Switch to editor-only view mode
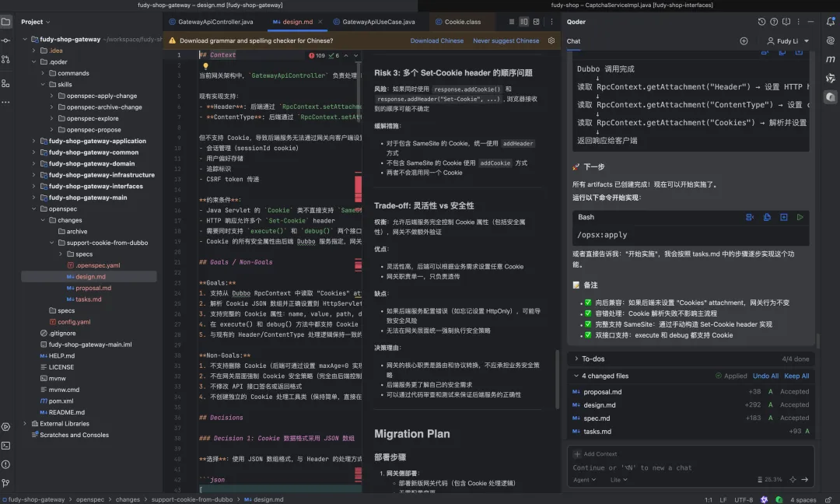Image resolution: width=840 pixels, height=504 pixels. 512,22
